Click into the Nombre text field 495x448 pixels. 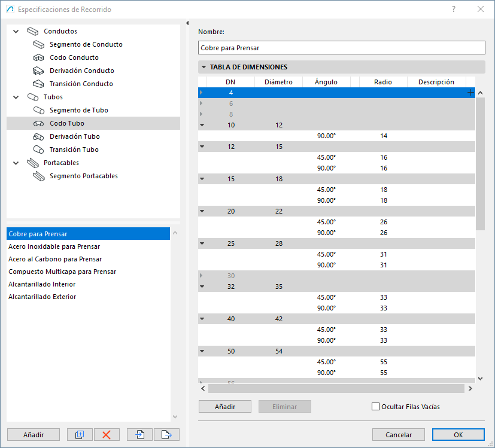(x=341, y=48)
